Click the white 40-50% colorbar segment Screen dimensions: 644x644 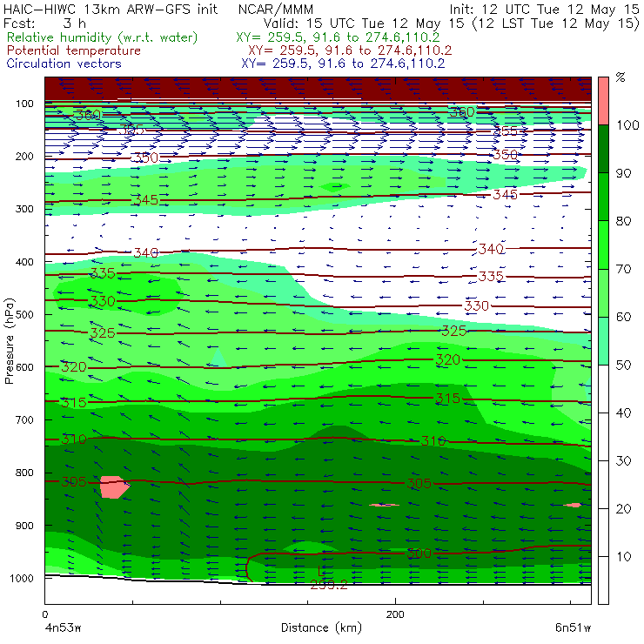tap(603, 389)
